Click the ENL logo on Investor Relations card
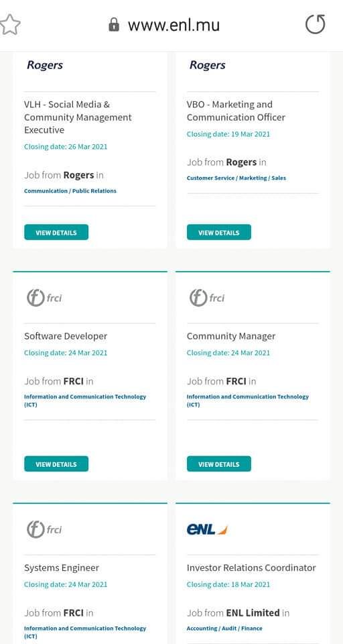The image size is (343, 644). tap(207, 529)
